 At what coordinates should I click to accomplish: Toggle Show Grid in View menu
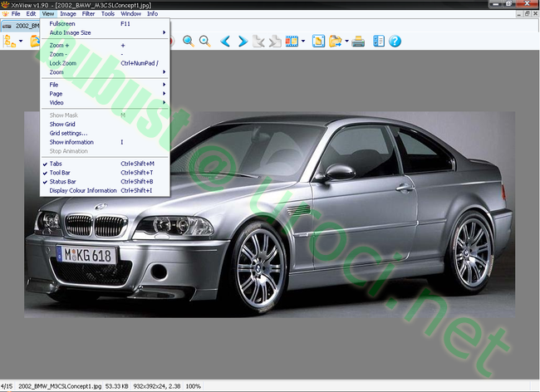click(x=105, y=125)
